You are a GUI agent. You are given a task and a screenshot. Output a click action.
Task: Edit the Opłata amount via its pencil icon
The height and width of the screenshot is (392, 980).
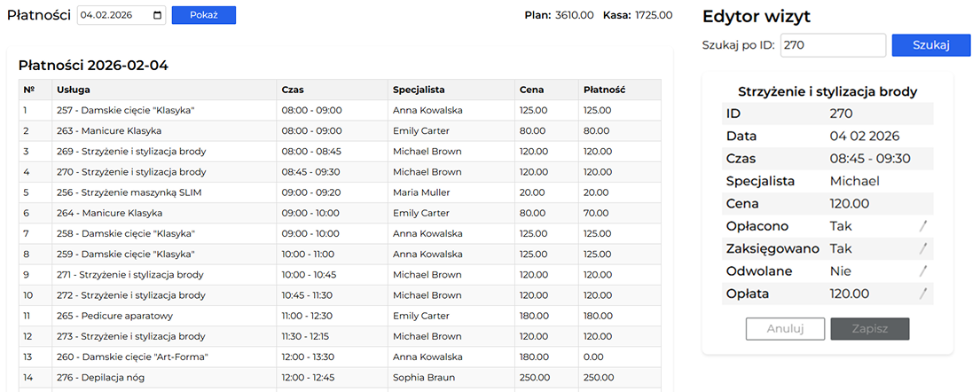click(923, 294)
